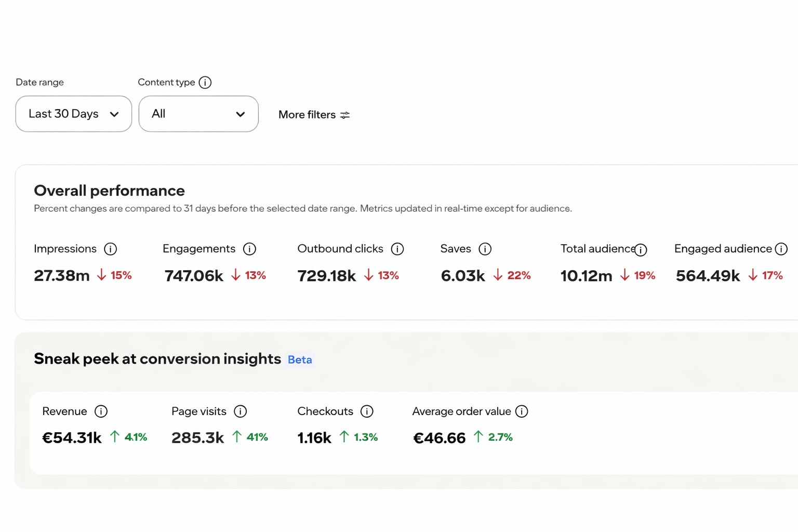This screenshot has width=798, height=532.
Task: Click Total audience info icon
Action: (641, 250)
